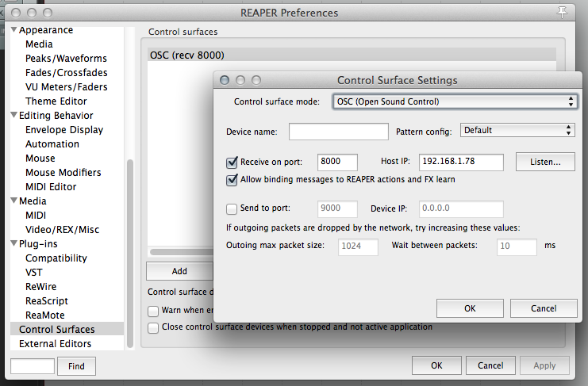Open the VU Meters/Faders page
The height and width of the screenshot is (386, 588).
coord(67,87)
